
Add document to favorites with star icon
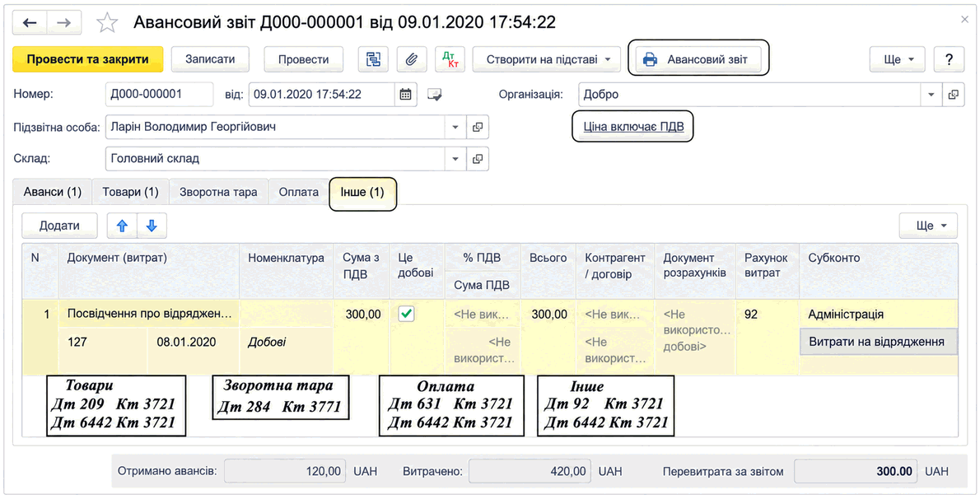point(107,23)
